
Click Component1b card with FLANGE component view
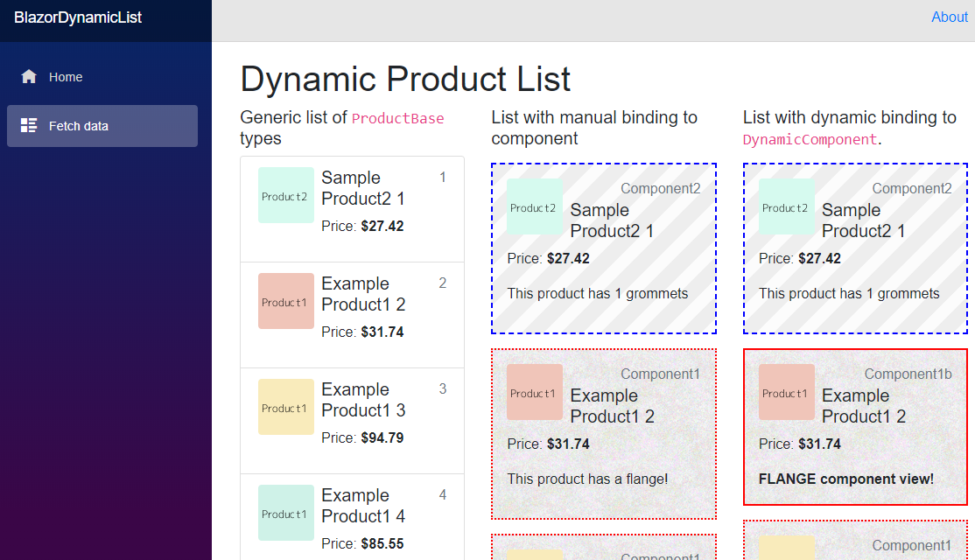click(855, 427)
